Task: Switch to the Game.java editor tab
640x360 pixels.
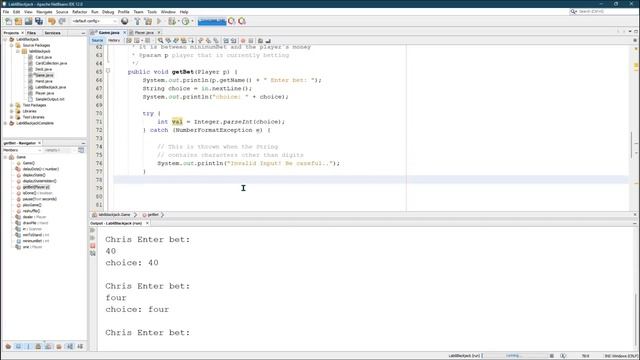Action: click(109, 33)
